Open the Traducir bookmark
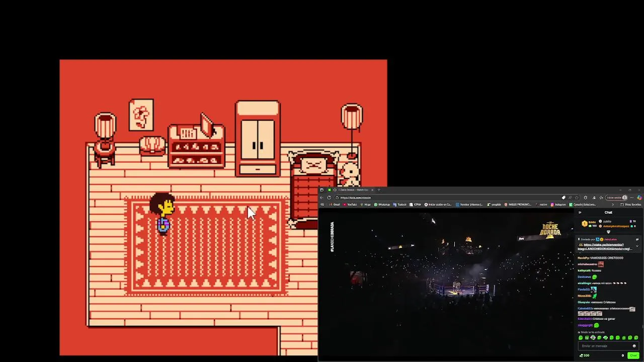 point(399,205)
